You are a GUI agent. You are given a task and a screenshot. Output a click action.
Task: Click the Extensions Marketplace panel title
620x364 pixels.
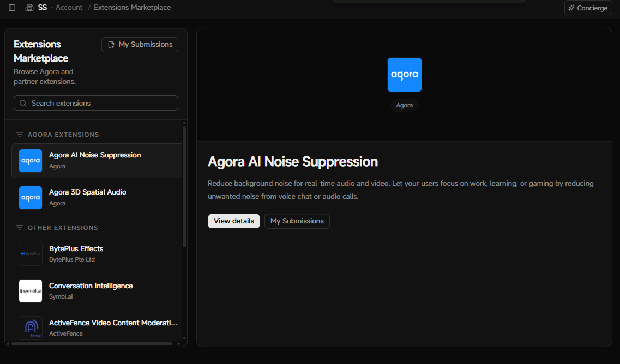(x=41, y=51)
